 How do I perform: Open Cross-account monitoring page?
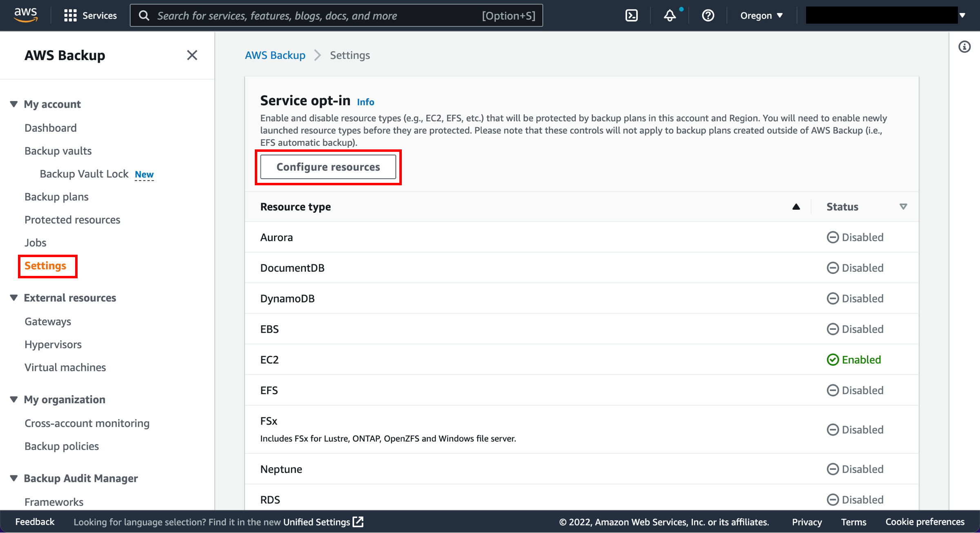pyautogui.click(x=87, y=423)
